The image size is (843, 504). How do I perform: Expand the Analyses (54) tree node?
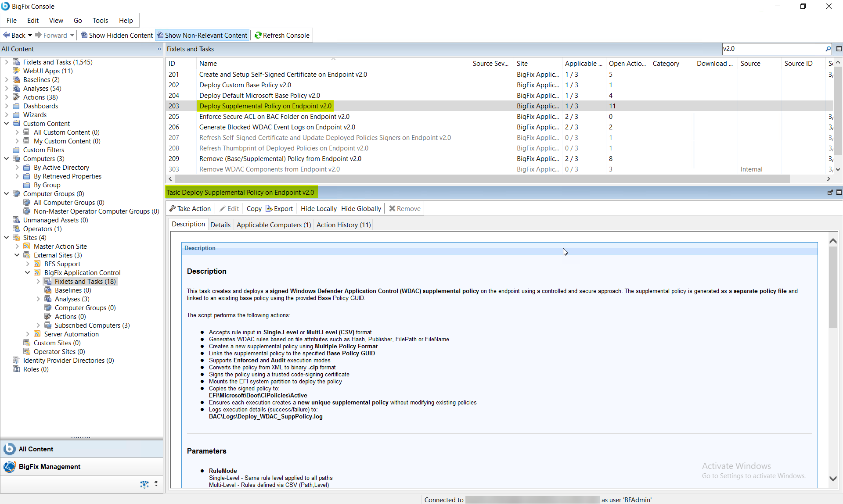6,88
